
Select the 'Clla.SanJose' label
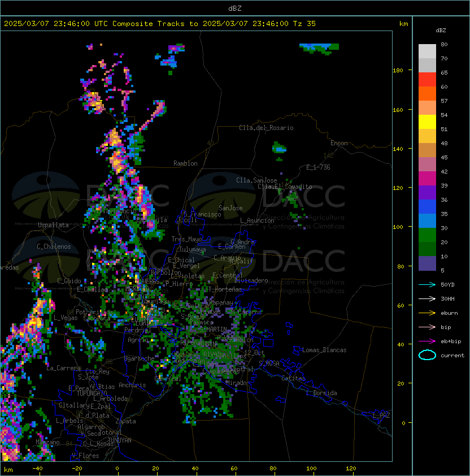tap(256, 180)
